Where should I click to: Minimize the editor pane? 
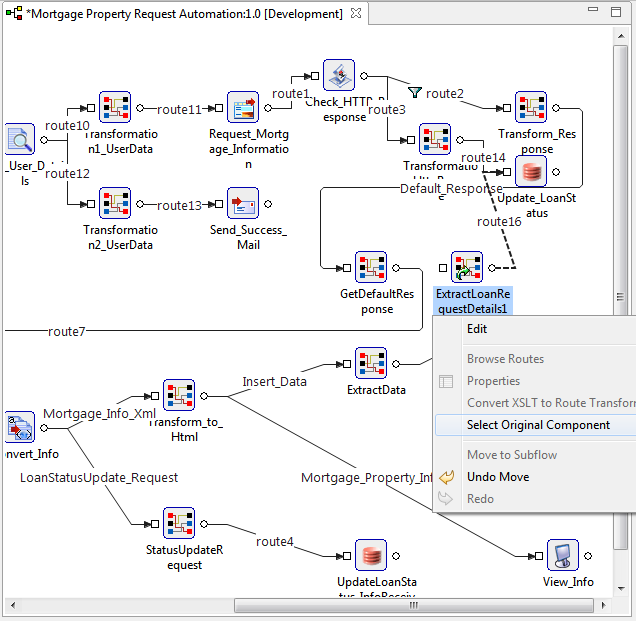(x=593, y=9)
